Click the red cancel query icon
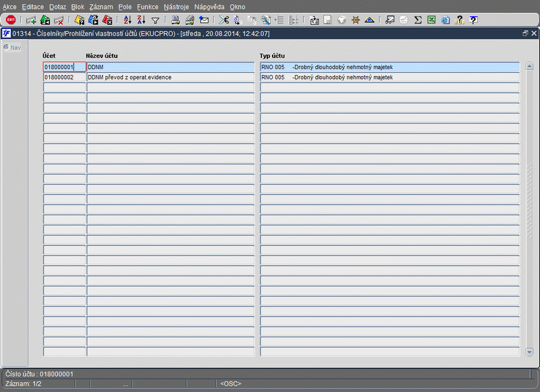Image resolution: width=540 pixels, height=392 pixels. coord(107,20)
